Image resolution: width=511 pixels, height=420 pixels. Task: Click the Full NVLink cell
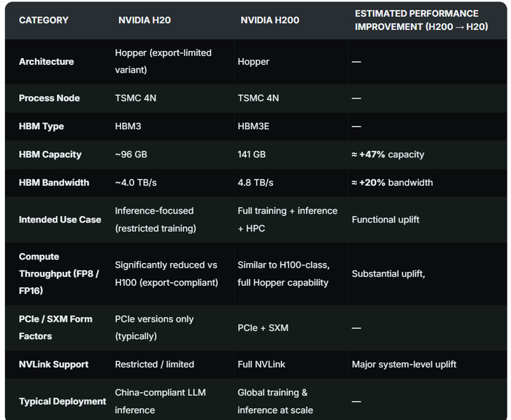point(262,365)
